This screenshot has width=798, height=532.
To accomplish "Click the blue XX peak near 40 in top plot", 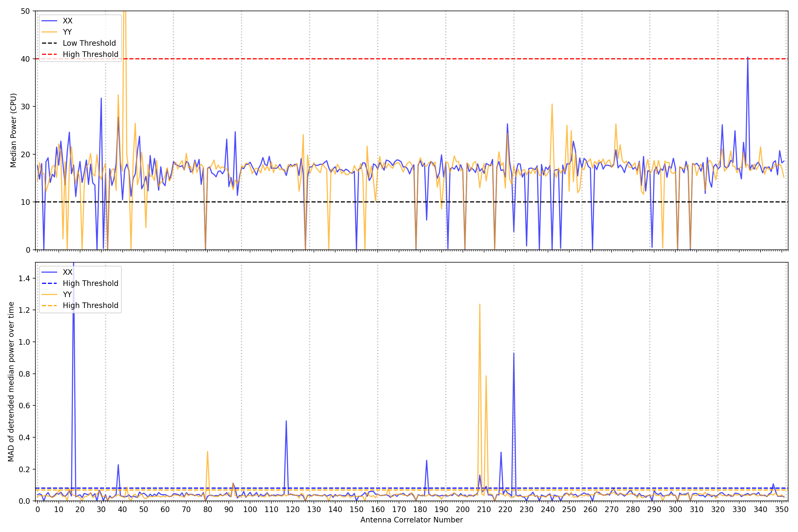I will (x=747, y=58).
